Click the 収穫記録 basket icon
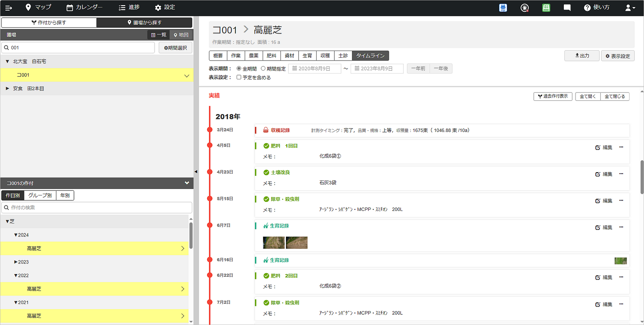This screenshot has height=325, width=644. 266,130
